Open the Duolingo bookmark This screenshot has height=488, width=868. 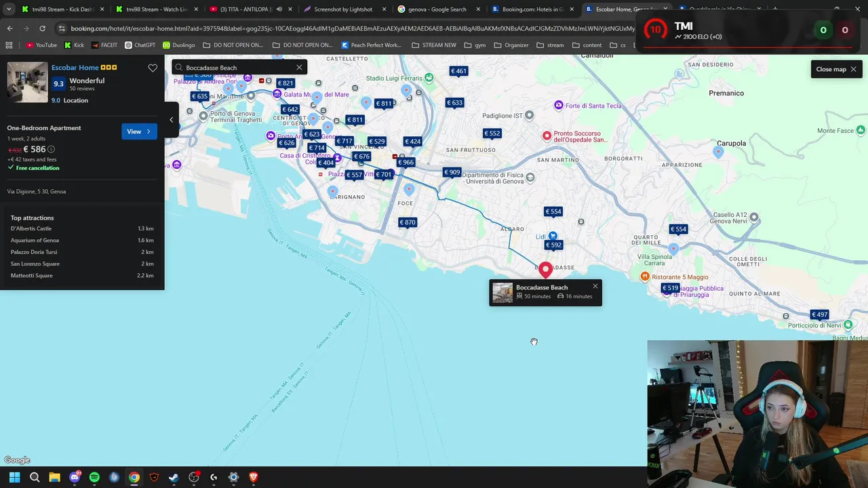coord(178,45)
